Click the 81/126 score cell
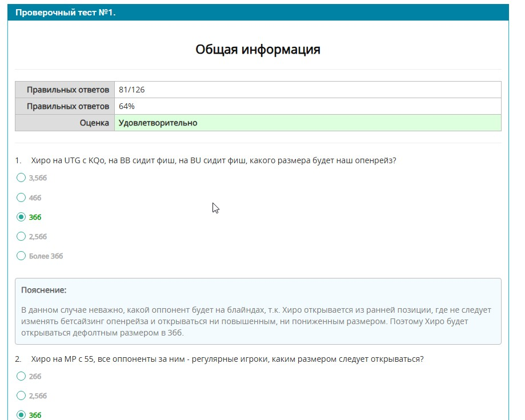Viewport: 525px width, 420px height. [x=308, y=90]
